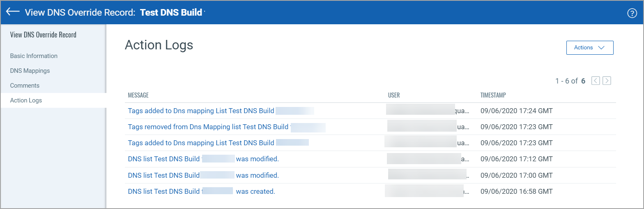Go to previous page of action logs

596,81
